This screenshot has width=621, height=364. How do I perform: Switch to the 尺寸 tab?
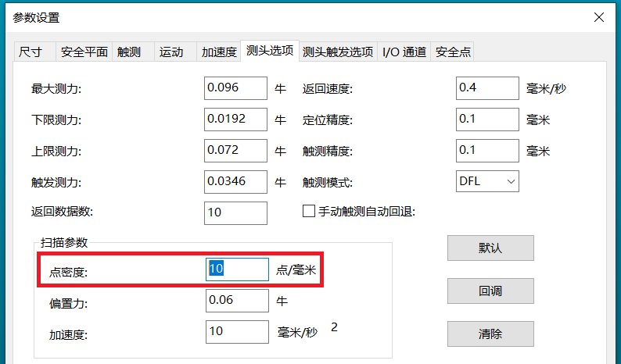coord(31,52)
